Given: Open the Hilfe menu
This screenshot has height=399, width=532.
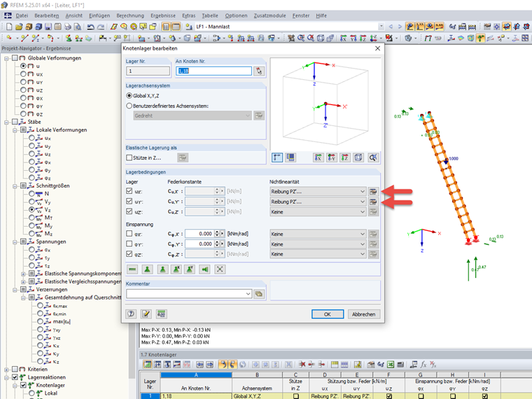Looking at the screenshot, I should pos(321,15).
